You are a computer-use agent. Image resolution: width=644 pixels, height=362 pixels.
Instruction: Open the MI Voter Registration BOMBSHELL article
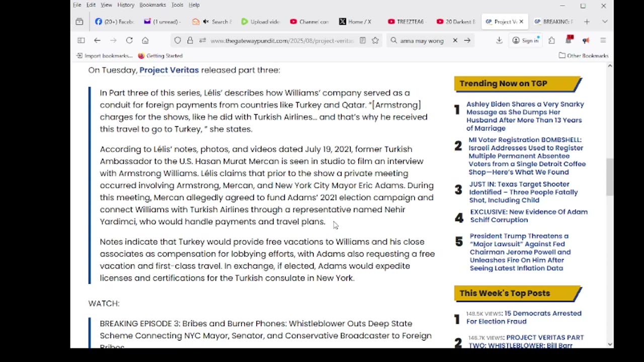527,156
